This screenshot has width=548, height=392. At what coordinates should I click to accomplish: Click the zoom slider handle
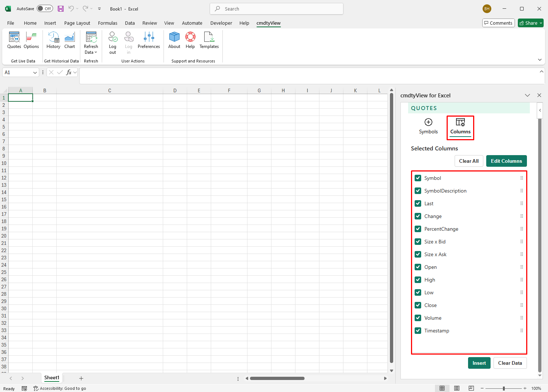coord(504,388)
